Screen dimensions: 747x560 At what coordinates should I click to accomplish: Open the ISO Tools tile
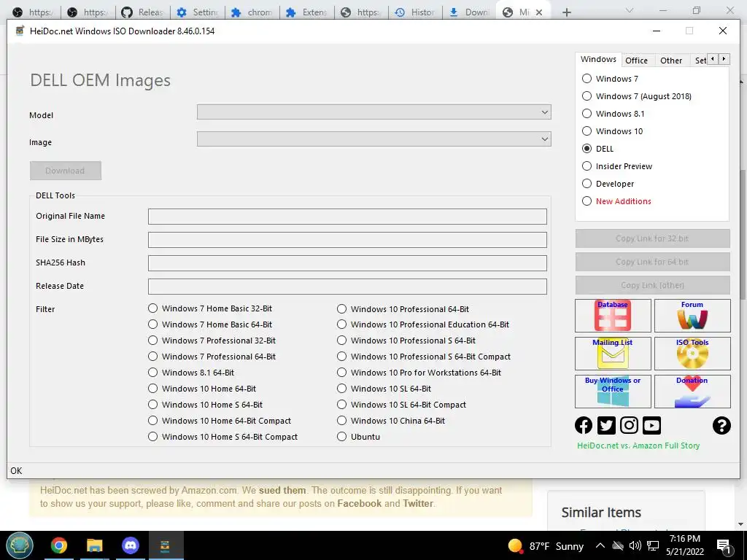click(x=692, y=354)
